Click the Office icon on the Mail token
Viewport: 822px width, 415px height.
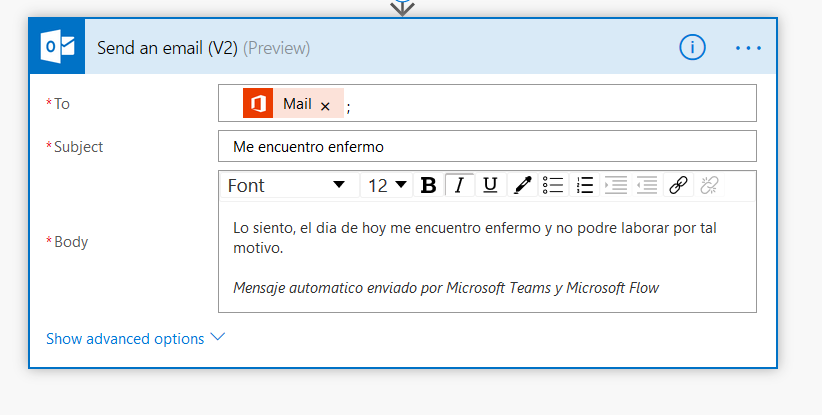tap(258, 104)
